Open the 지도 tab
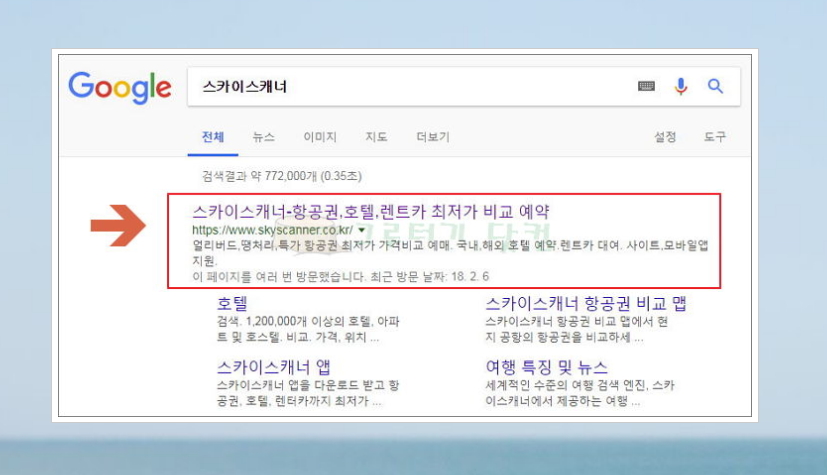The height and width of the screenshot is (475, 827). 376,137
